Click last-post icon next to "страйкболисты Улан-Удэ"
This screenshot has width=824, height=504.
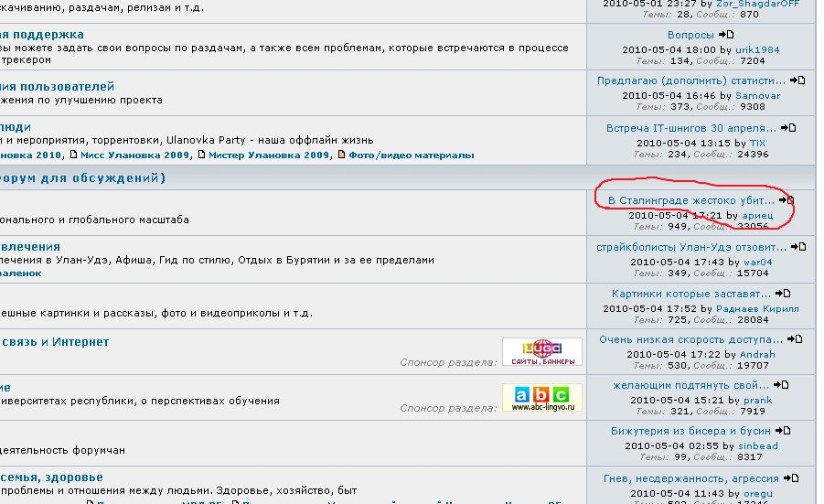click(x=799, y=247)
